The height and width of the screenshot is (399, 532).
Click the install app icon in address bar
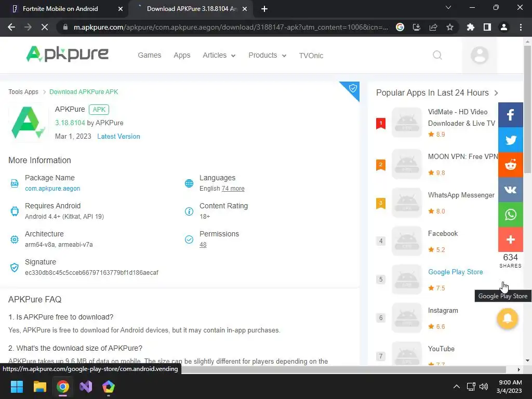coord(416,27)
